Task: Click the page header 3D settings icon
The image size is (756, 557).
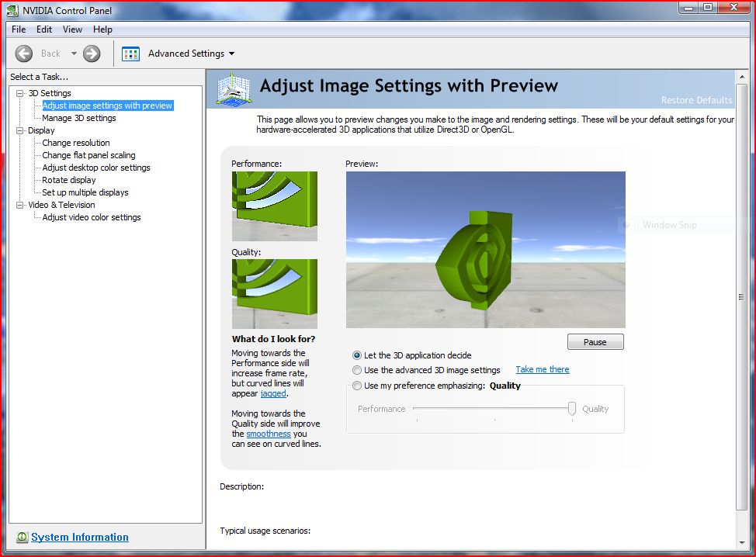Action: pos(234,88)
